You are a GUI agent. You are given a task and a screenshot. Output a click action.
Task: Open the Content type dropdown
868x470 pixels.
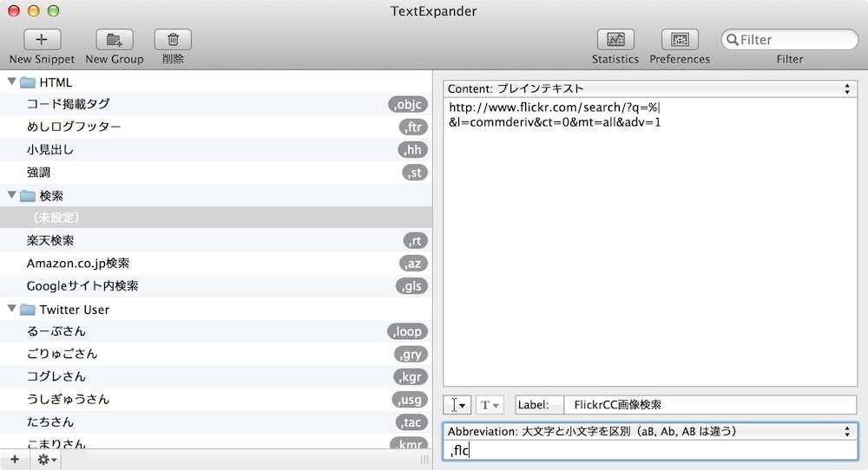[650, 88]
